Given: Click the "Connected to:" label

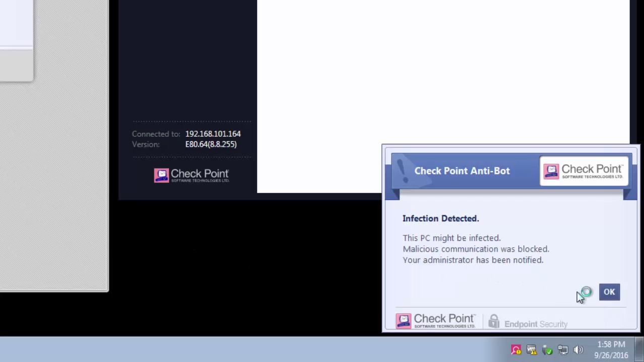Looking at the screenshot, I should click(x=156, y=134).
